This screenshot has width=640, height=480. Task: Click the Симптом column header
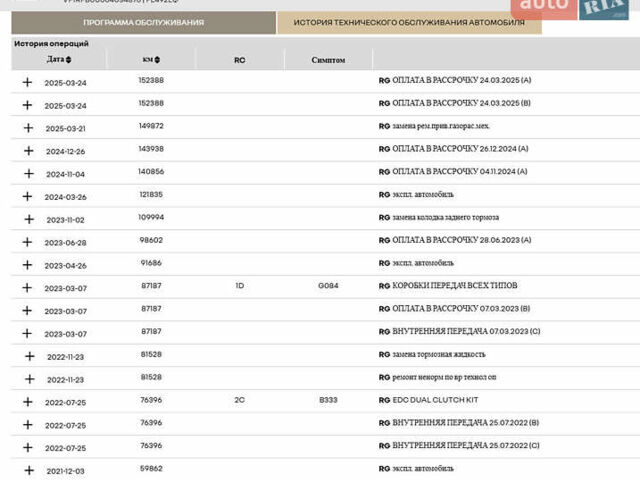click(x=328, y=60)
